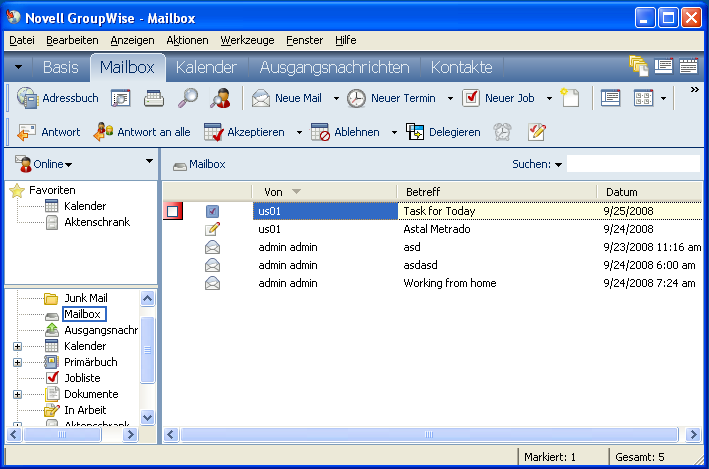
Task: Expand the Dokumente folder tree node
Action: coord(17,394)
